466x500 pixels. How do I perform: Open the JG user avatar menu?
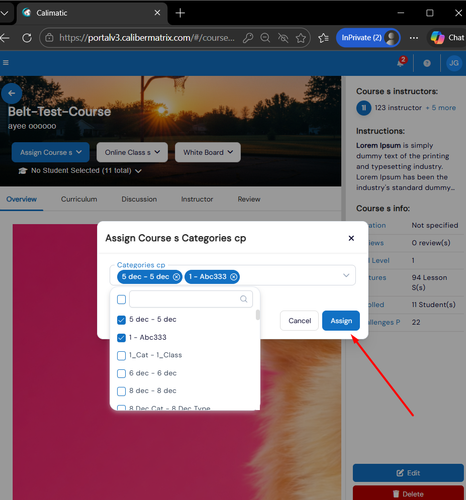[x=454, y=63]
